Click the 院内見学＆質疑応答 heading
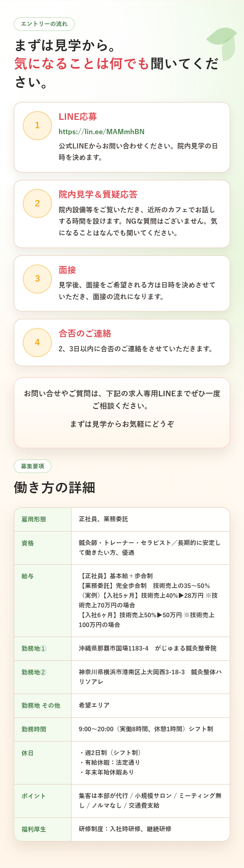Viewport: 244px width, 868px height. click(98, 194)
